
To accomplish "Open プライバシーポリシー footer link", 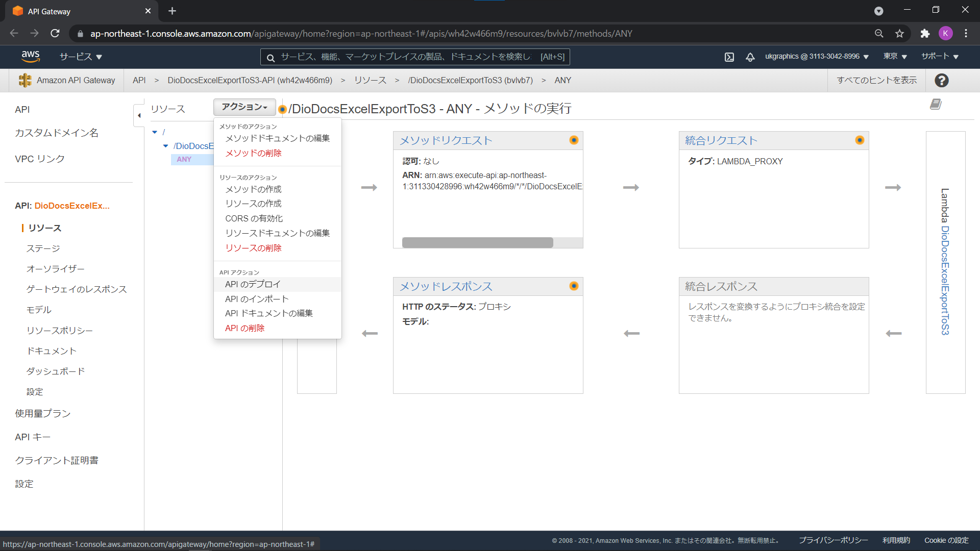I will coord(834,540).
